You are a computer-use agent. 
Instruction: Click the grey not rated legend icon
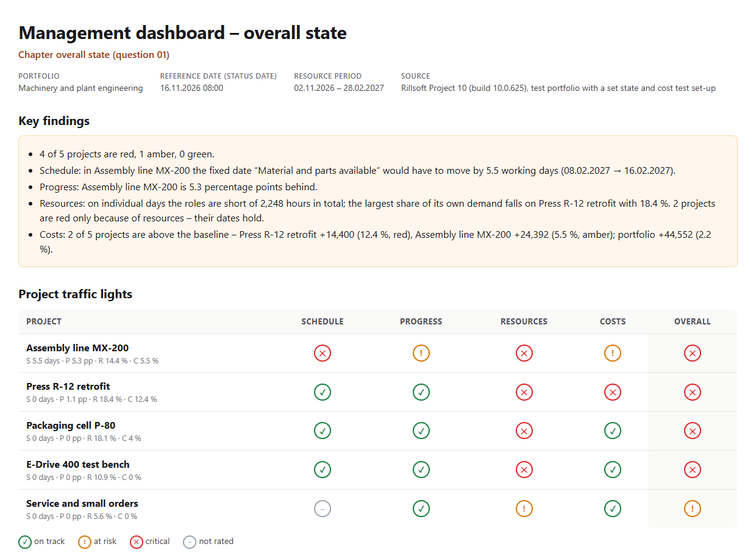click(190, 542)
